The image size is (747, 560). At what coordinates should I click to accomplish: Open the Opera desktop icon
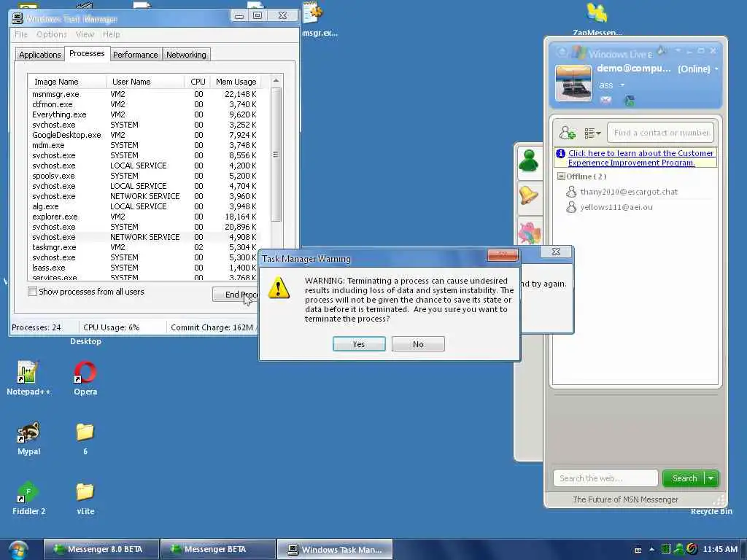(x=85, y=377)
